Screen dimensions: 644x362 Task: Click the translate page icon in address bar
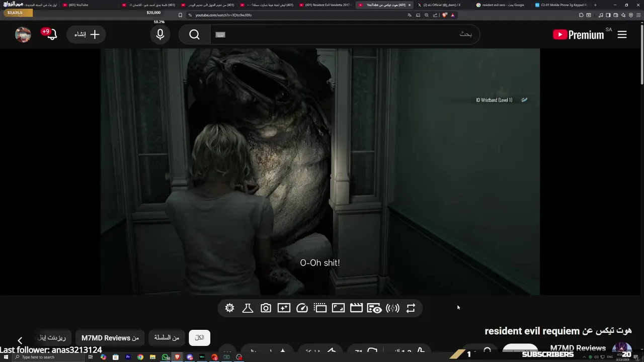pos(409,15)
